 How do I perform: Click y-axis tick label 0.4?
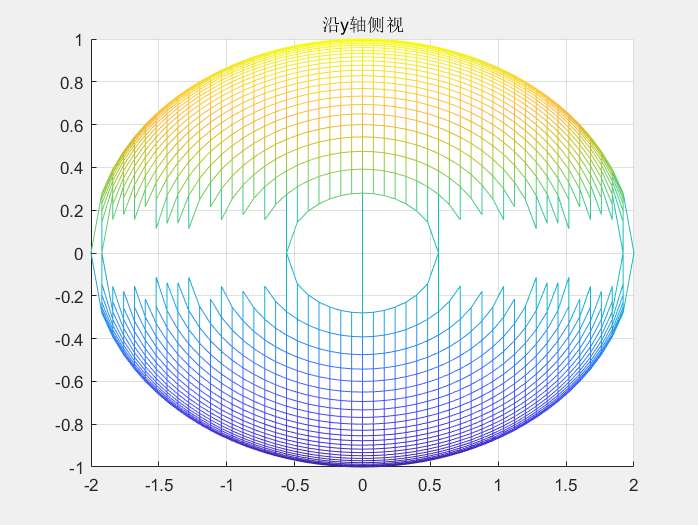pos(72,168)
